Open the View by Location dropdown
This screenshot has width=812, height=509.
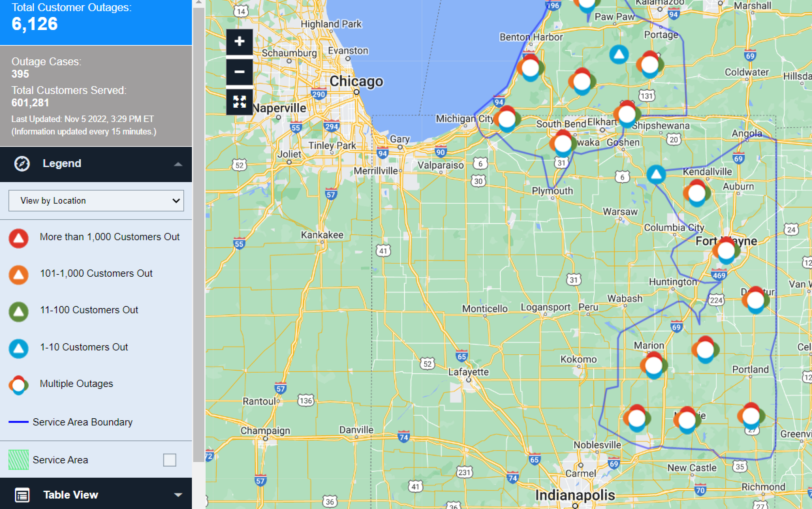(96, 201)
